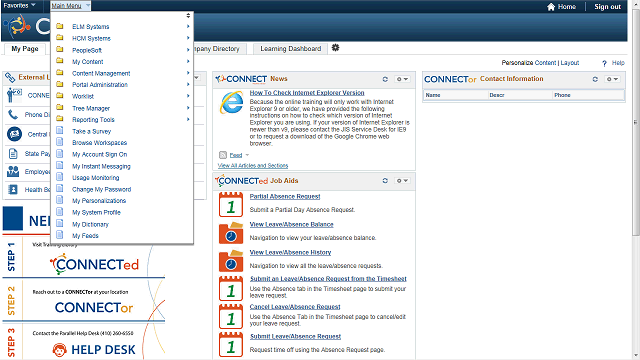The width and height of the screenshot is (640, 360).
Task: Expand My Content submenu arrow
Action: tap(188, 61)
